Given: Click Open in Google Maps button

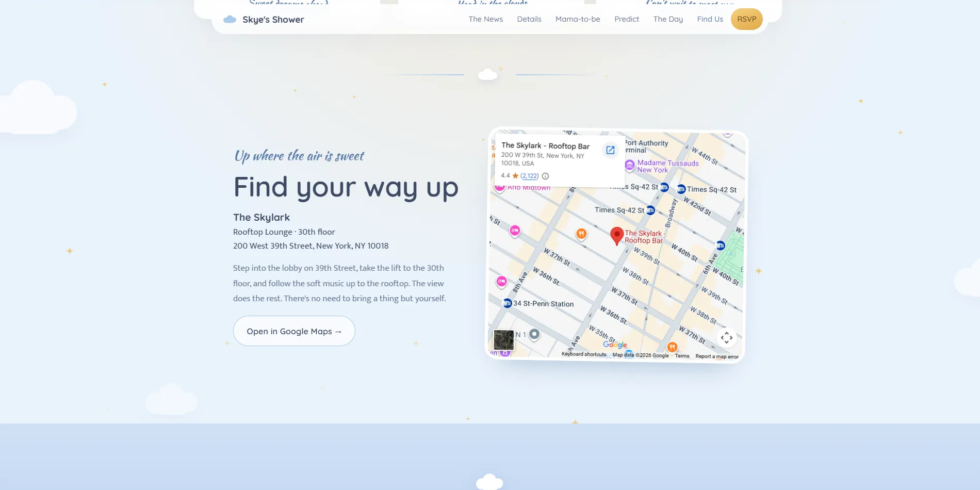Looking at the screenshot, I should point(294,331).
